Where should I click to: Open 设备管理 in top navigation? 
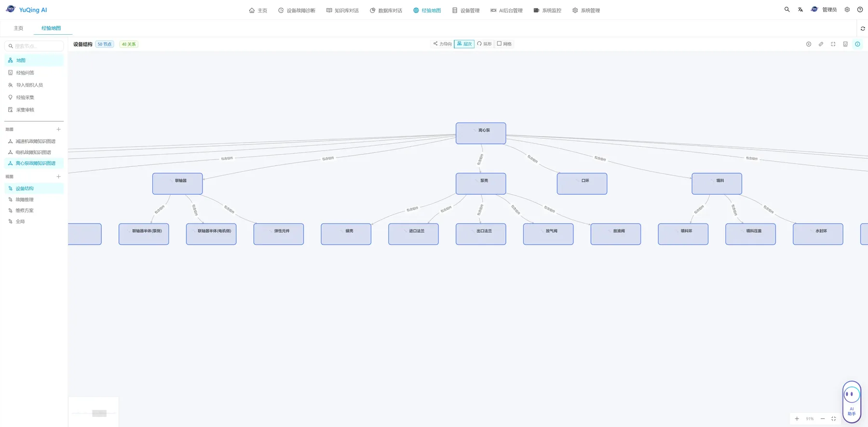click(x=466, y=10)
